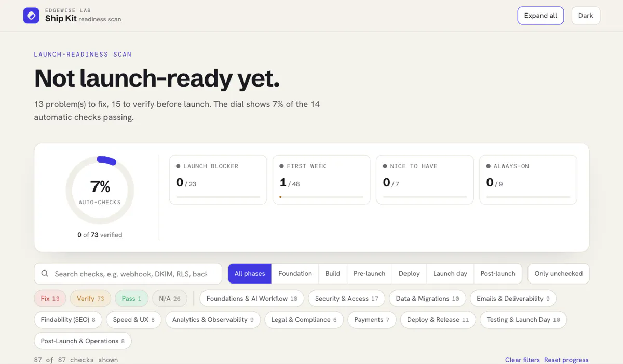Click the Reset progress link
This screenshot has height=364, width=623.
(566, 360)
